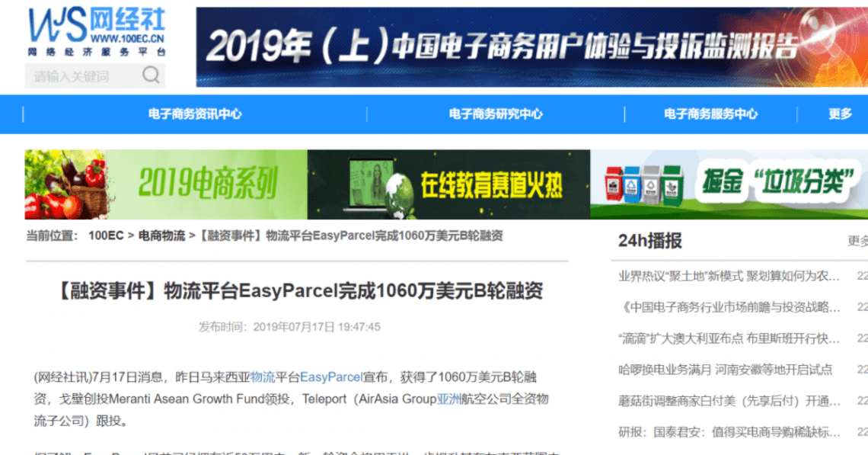The width and height of the screenshot is (868, 455).
Task: Open 哈啰换电业务满月 news headline
Action: 725,370
